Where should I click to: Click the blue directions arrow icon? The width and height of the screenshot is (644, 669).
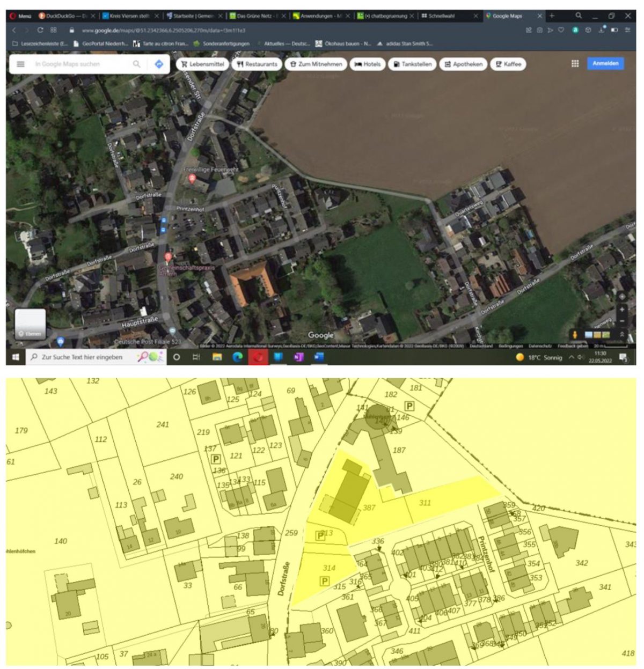[x=159, y=64]
